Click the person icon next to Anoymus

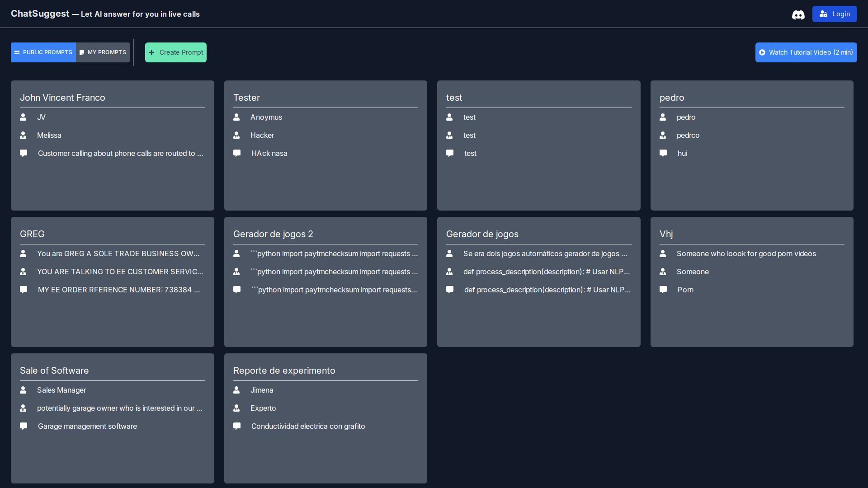pos(236,117)
